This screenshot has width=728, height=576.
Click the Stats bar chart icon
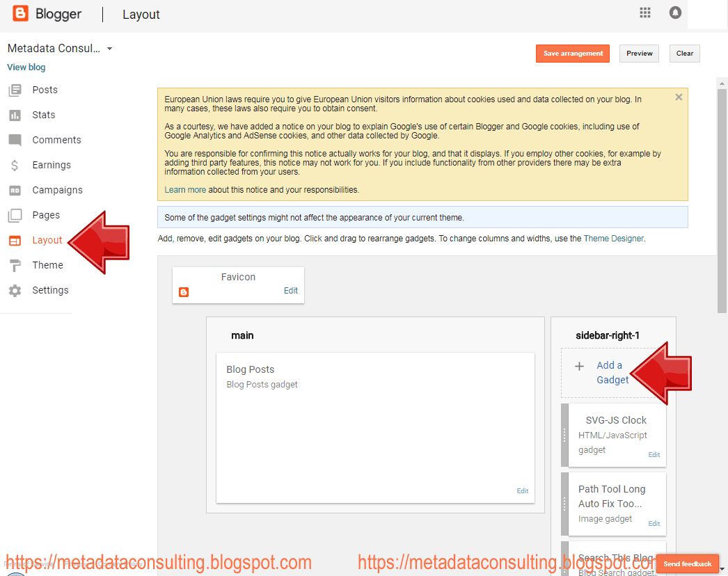click(15, 115)
